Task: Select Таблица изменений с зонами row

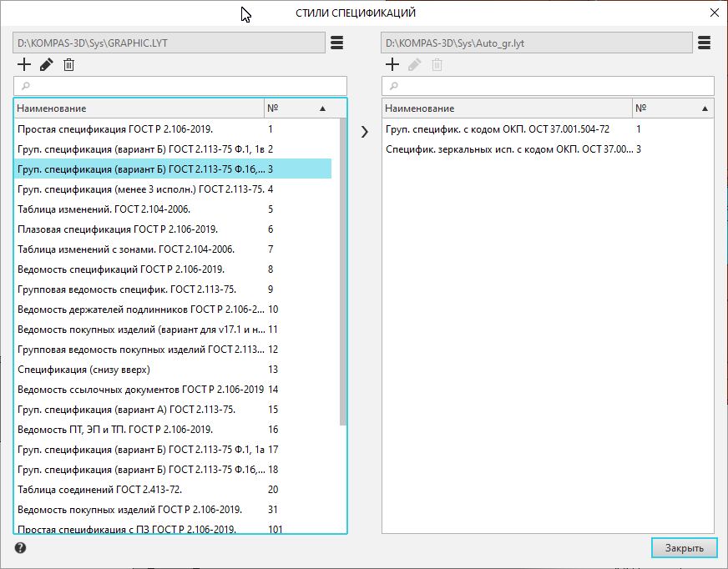Action: (125, 249)
